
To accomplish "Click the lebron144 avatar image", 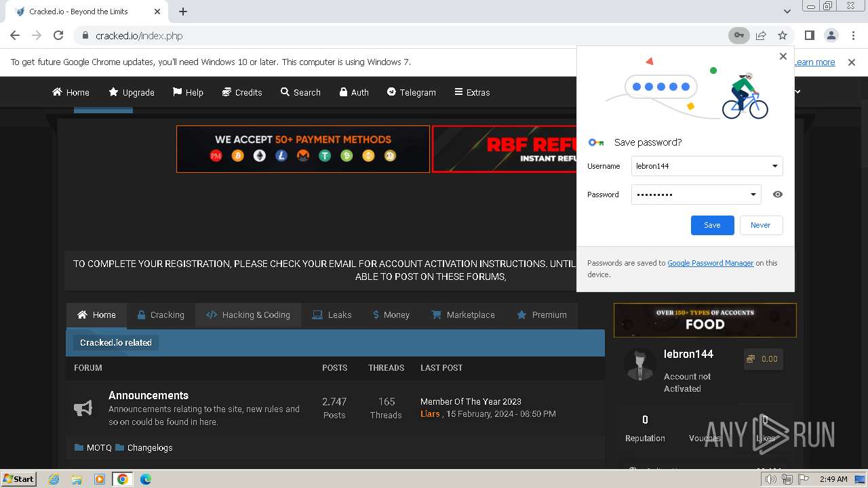I will point(639,366).
